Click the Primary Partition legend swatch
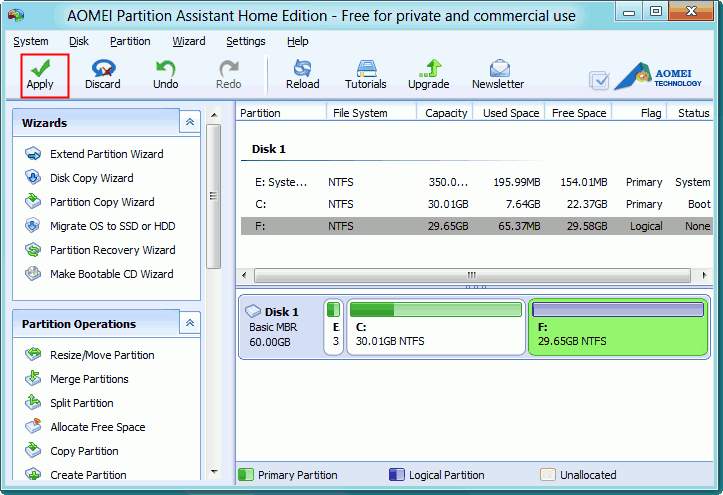This screenshot has height=495, width=723. tap(246, 475)
